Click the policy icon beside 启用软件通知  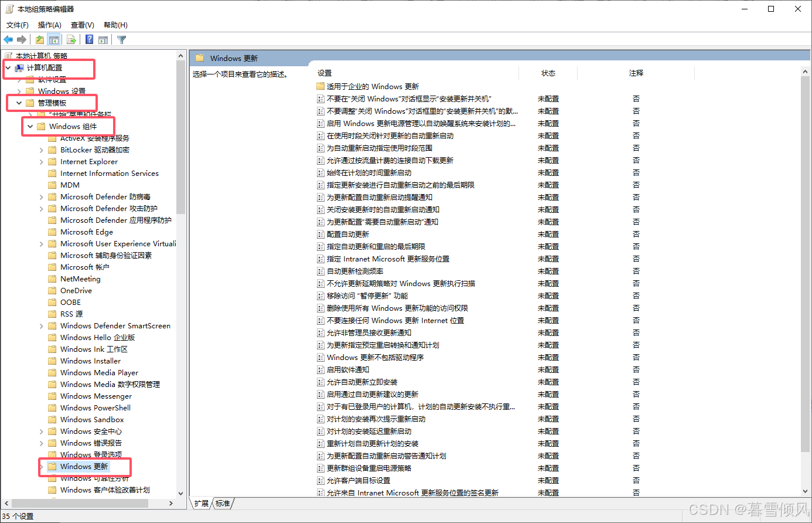(x=320, y=370)
